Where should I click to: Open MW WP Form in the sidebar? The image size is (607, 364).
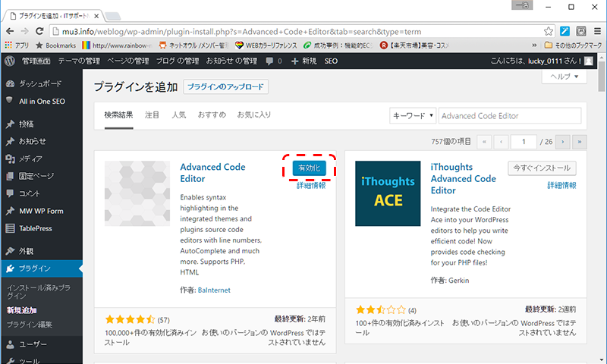42,211
